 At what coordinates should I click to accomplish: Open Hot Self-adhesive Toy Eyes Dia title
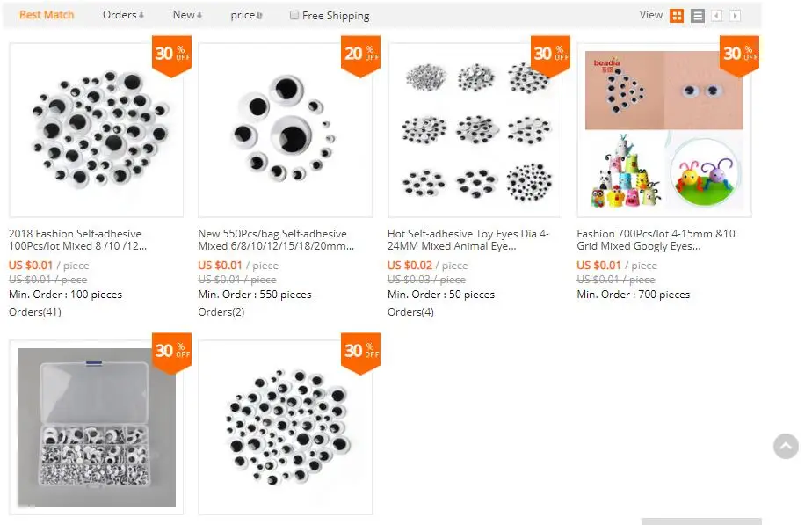pos(468,239)
